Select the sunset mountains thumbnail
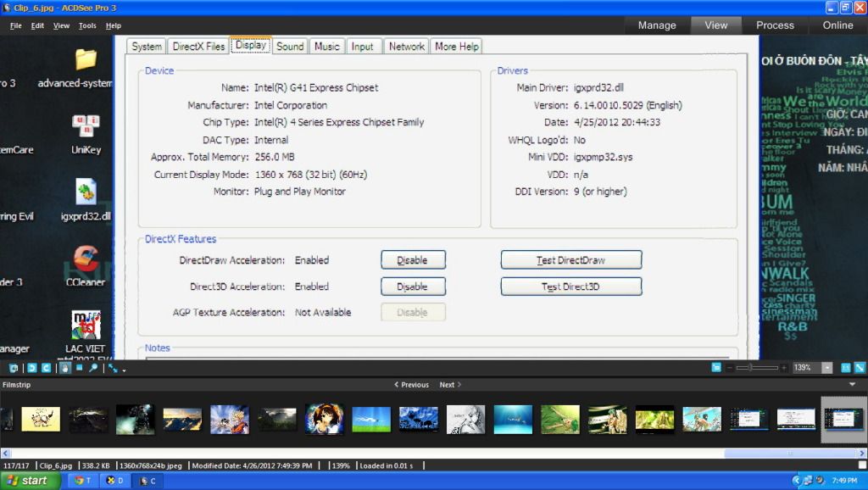Viewport: 868px width, 490px height. (x=183, y=419)
